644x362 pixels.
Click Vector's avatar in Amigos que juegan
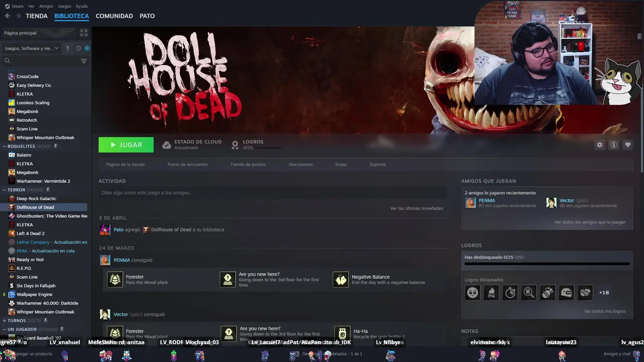tap(551, 203)
